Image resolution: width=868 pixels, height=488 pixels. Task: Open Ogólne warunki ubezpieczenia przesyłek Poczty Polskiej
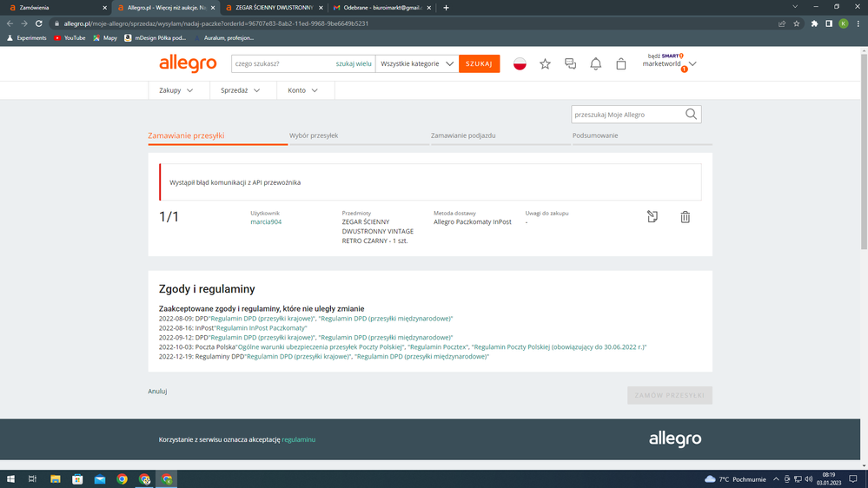pyautogui.click(x=320, y=347)
